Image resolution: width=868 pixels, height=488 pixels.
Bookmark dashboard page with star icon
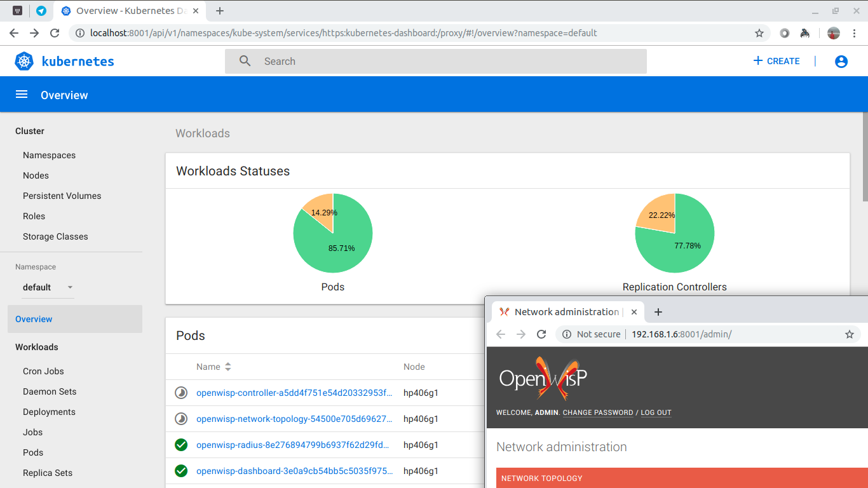[759, 33]
